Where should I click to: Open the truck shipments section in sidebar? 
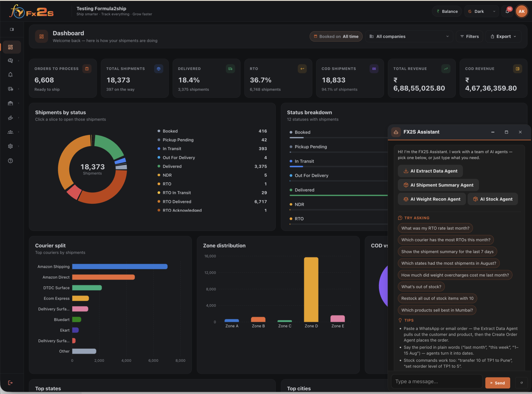[x=10, y=89]
